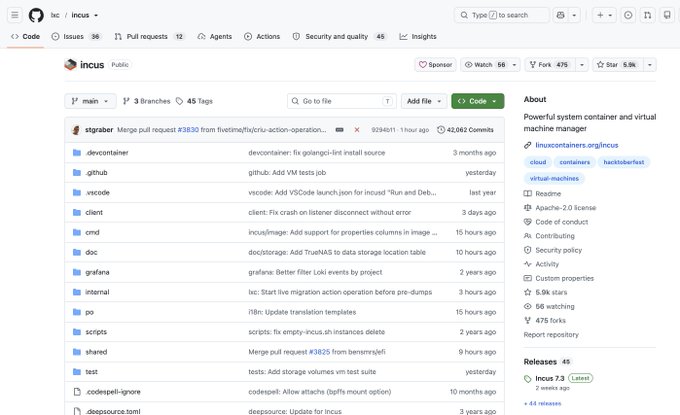Open the Apache-2.0 license link
This screenshot has width=680, height=415.
pos(560,208)
